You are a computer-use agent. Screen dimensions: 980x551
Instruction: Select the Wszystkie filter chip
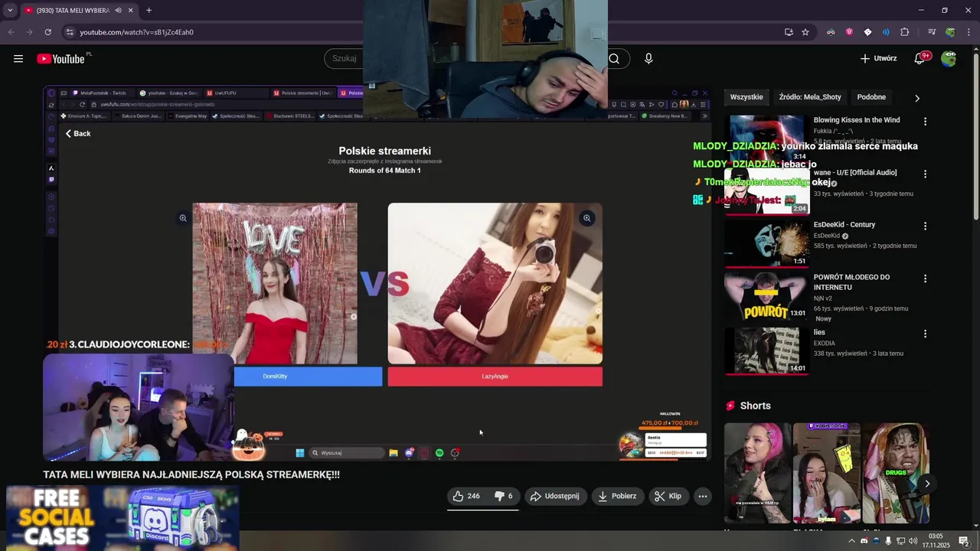pyautogui.click(x=746, y=97)
